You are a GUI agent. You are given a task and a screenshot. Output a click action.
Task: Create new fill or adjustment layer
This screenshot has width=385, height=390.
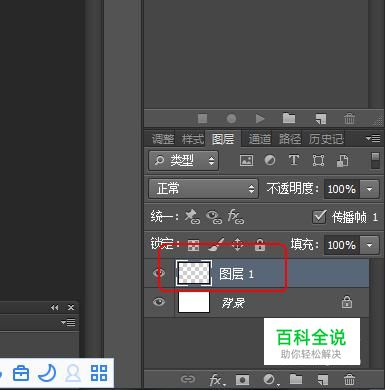point(270,379)
